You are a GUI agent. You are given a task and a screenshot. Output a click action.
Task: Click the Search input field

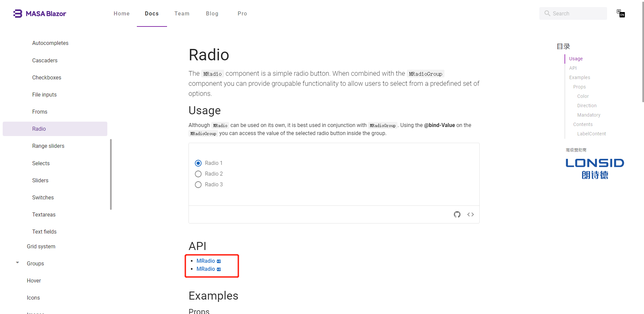pyautogui.click(x=573, y=13)
